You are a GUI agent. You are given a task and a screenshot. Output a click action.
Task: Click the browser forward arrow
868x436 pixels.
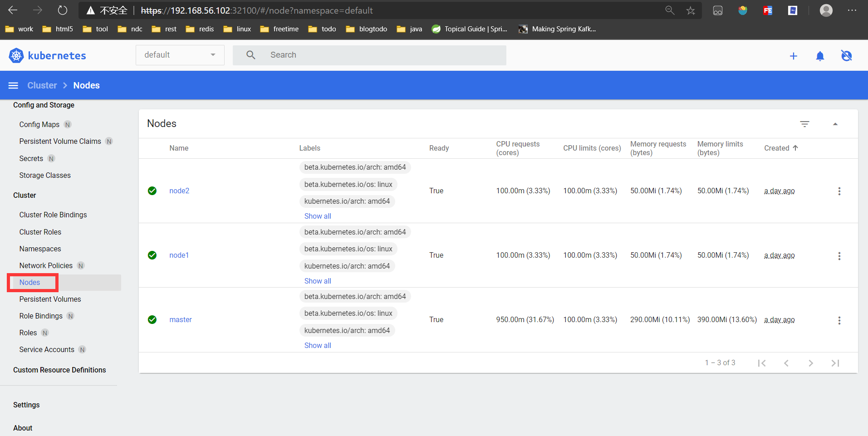(x=38, y=10)
